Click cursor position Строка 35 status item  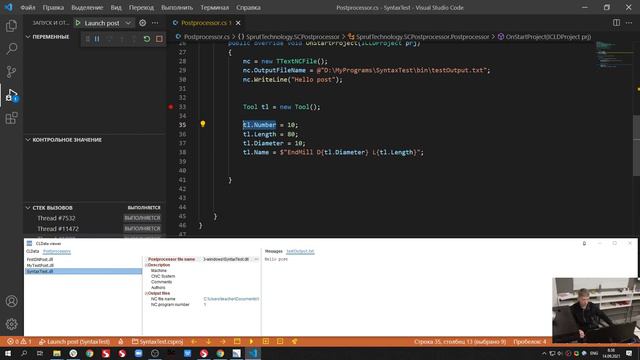coord(460,342)
